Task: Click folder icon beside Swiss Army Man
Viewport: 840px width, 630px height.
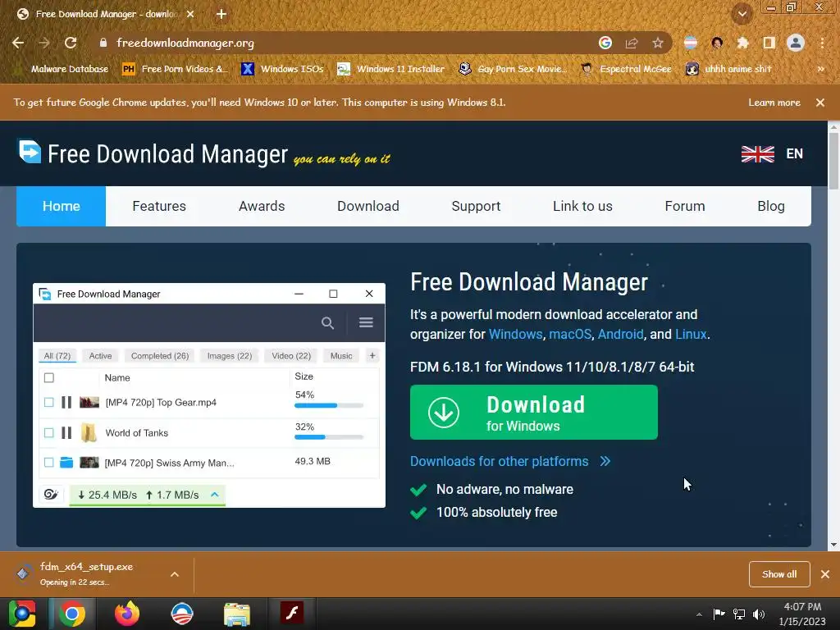Action: pos(66,462)
